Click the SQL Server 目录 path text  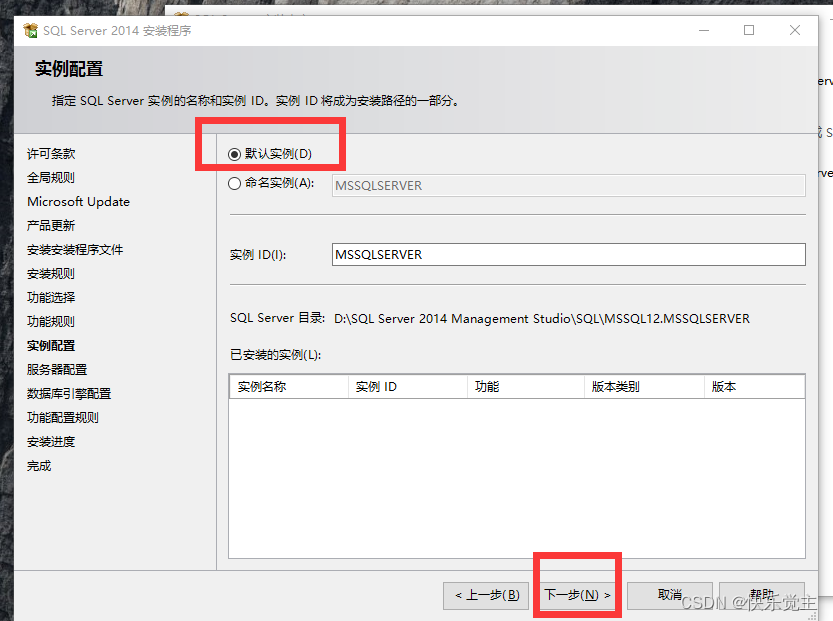(542, 319)
